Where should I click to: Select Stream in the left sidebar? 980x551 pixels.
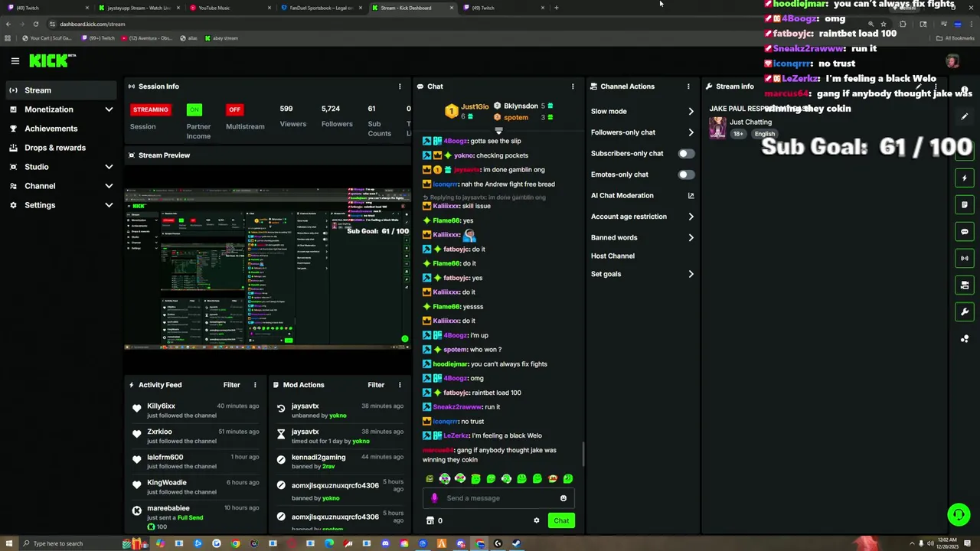[61, 90]
